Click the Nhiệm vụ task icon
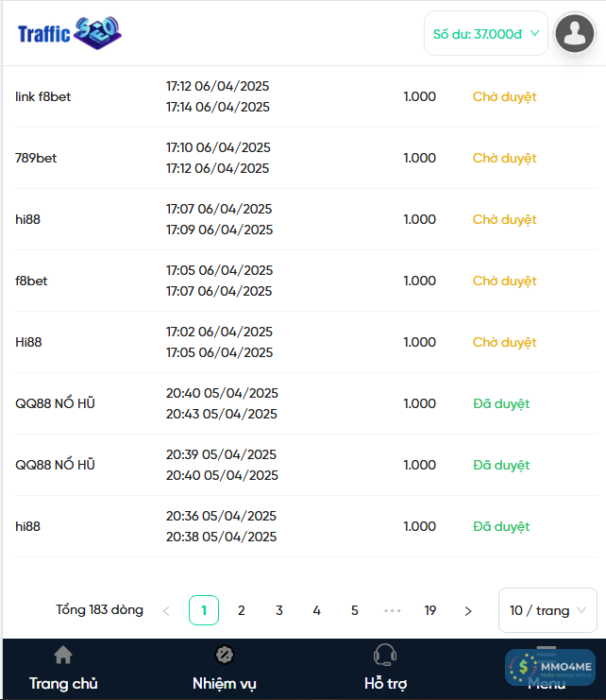The width and height of the screenshot is (606, 700). (225, 655)
